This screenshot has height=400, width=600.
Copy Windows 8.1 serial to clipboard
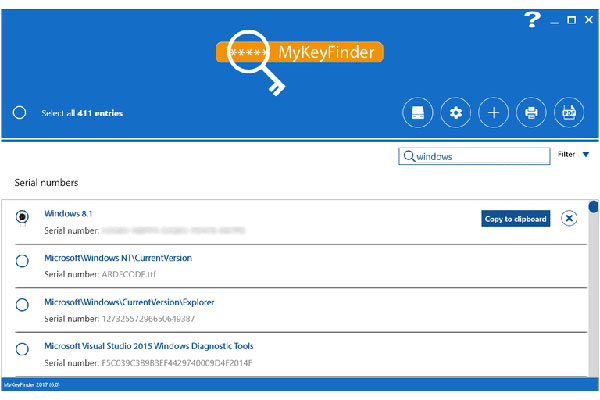[515, 219]
